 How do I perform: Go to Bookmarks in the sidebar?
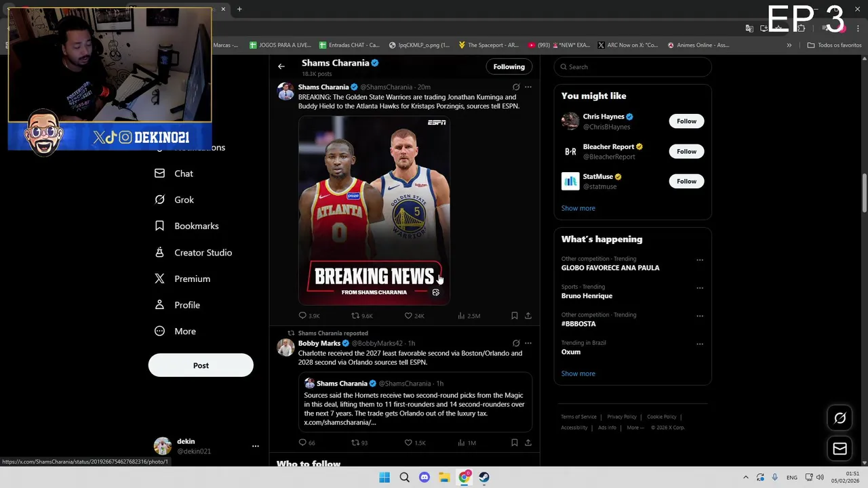point(186,226)
